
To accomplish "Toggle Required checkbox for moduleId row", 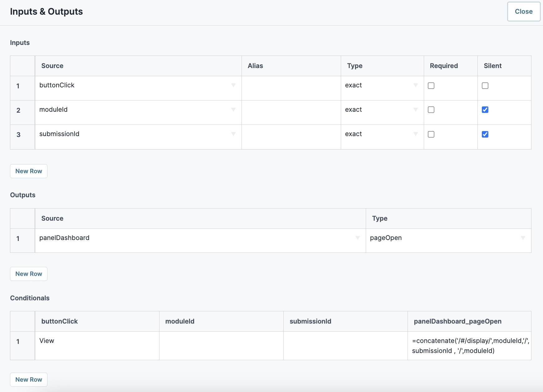I will (x=431, y=110).
